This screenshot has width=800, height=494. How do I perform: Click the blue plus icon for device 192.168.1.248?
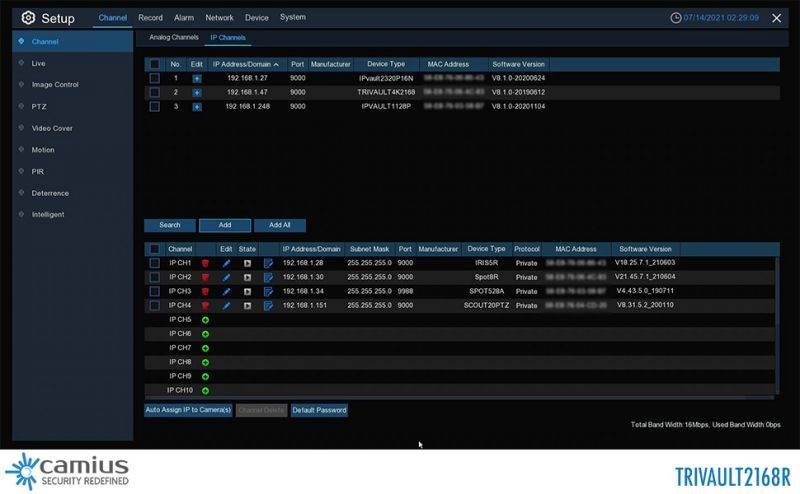196,106
